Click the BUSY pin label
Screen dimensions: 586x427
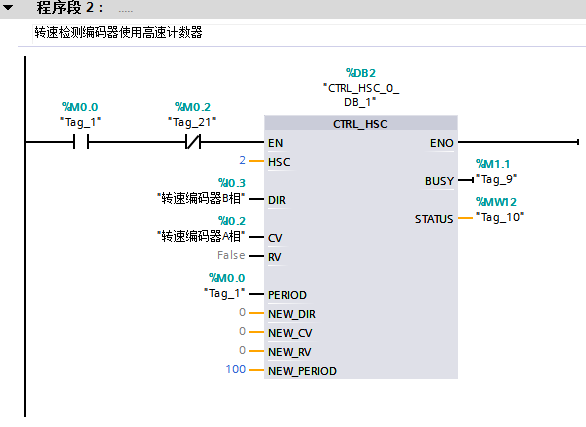(x=439, y=181)
